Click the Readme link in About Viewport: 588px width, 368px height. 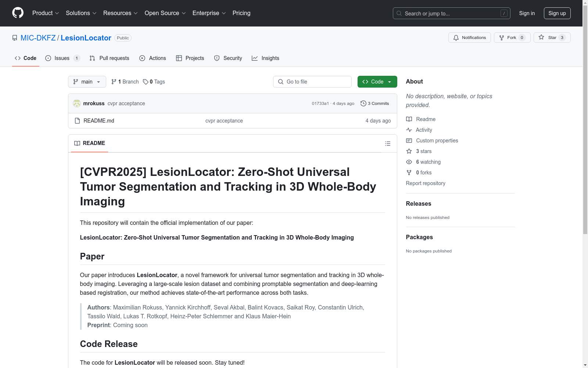tap(421, 119)
